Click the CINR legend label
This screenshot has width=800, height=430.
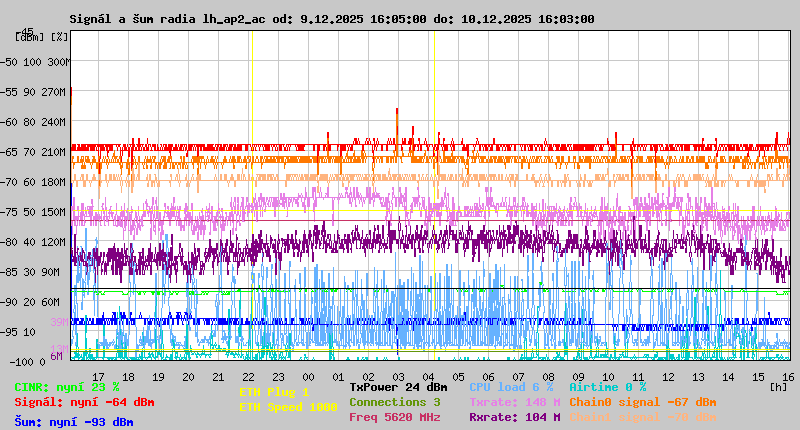pos(67,387)
